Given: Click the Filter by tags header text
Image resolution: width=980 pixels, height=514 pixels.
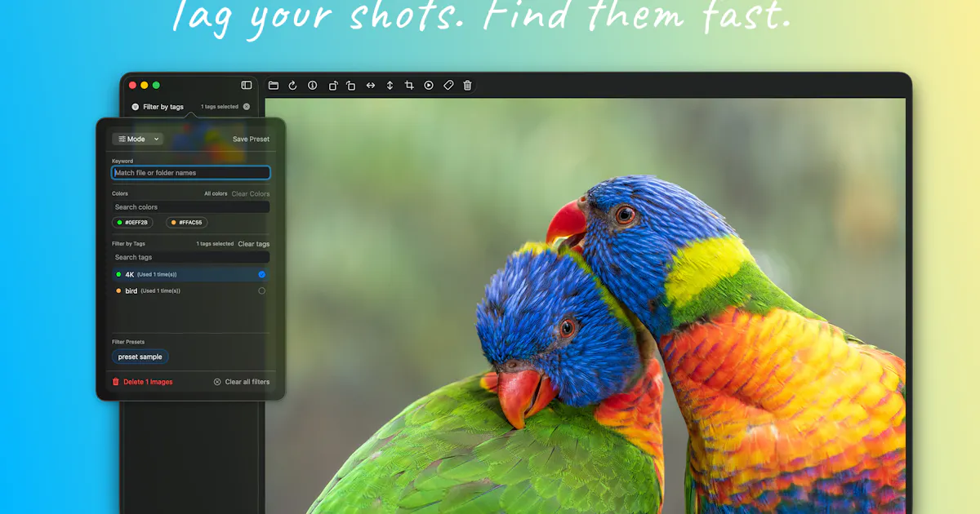Looking at the screenshot, I should tap(163, 107).
